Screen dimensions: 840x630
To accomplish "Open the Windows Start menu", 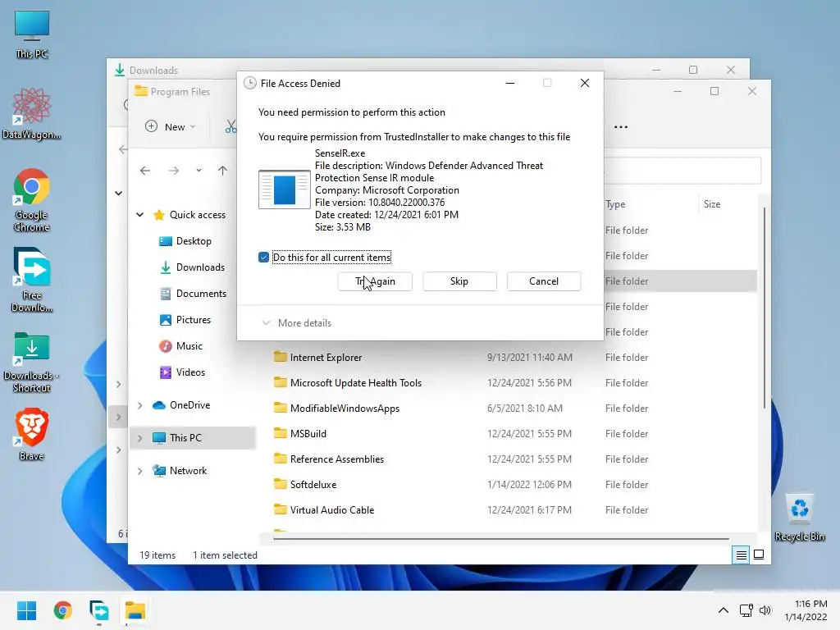I will pos(26,610).
